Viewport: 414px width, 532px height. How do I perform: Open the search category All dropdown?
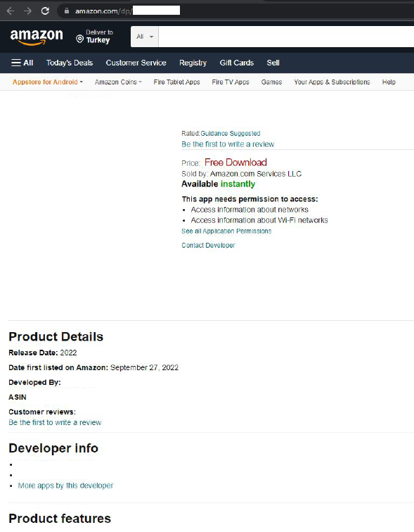[x=145, y=37]
